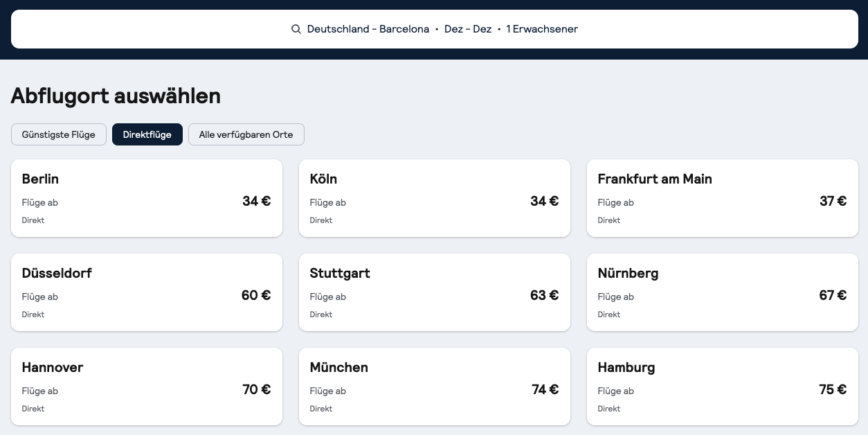Switch to Alle verfügbaren Orte
Screen dimensions: 868x435
tap(246, 134)
